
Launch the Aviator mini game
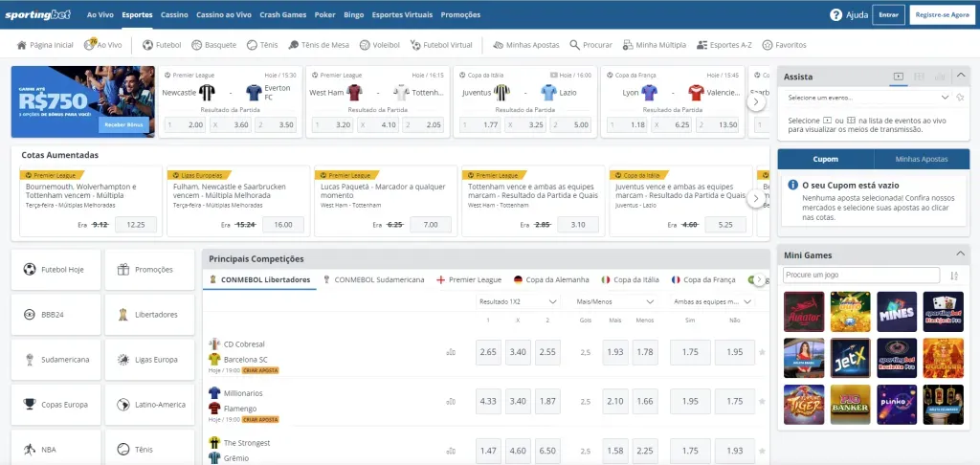point(804,311)
